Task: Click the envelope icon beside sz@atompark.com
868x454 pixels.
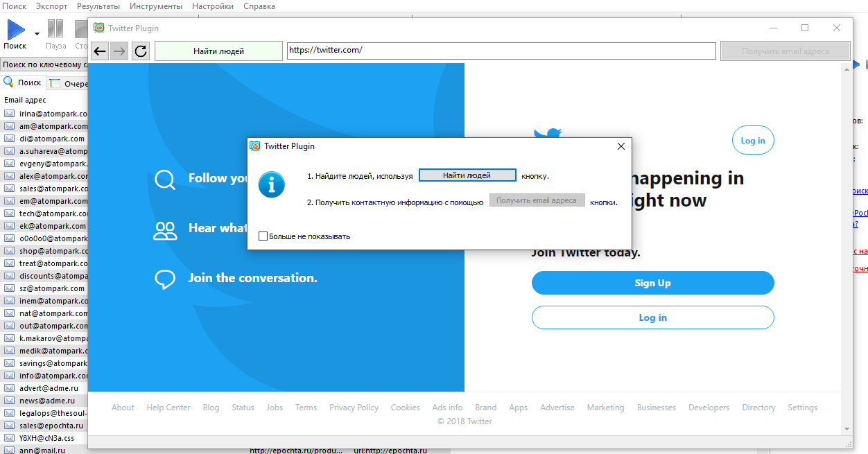Action: (10, 288)
